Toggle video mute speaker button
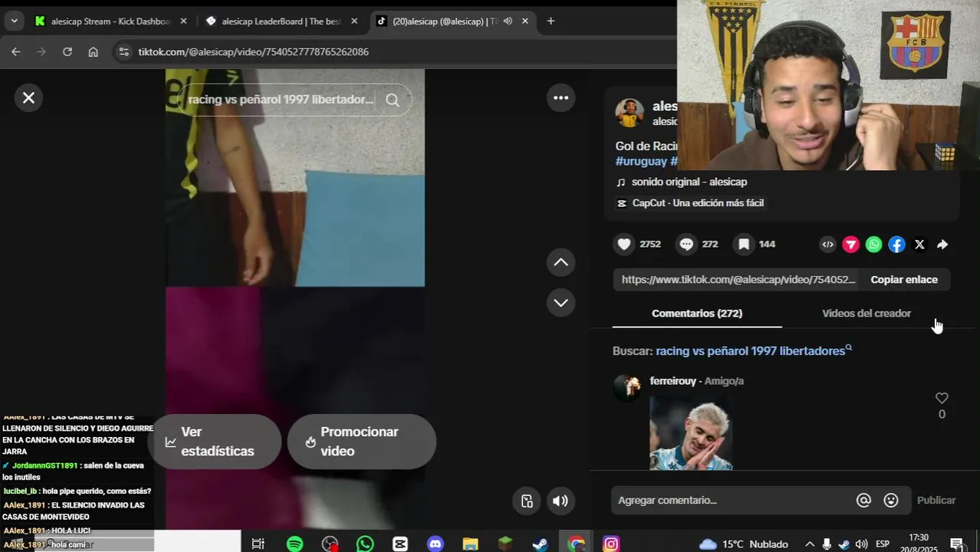 (561, 501)
